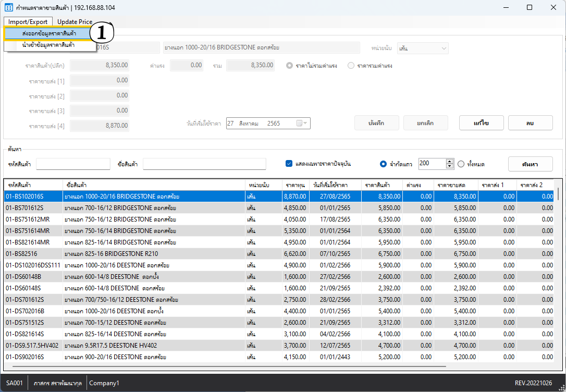Click the ชื่อสินค้า search input field
The height and width of the screenshot is (392, 566).
(x=204, y=164)
